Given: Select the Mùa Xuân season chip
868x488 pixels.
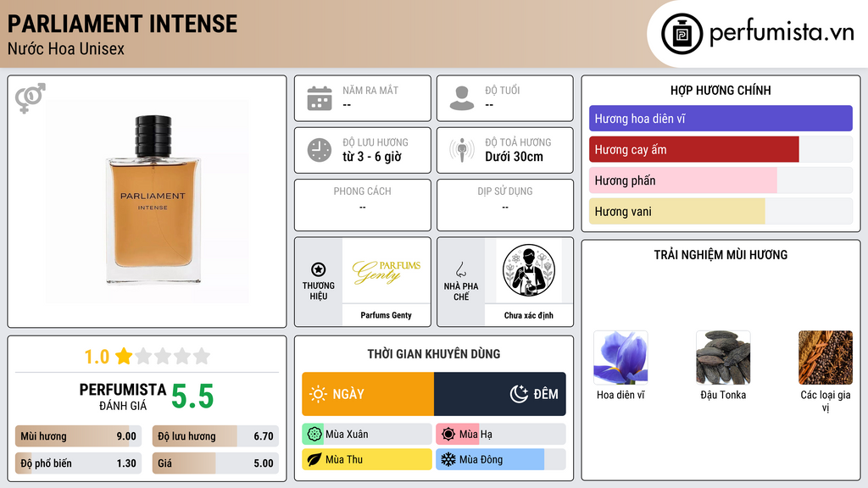Looking at the screenshot, I should [366, 435].
